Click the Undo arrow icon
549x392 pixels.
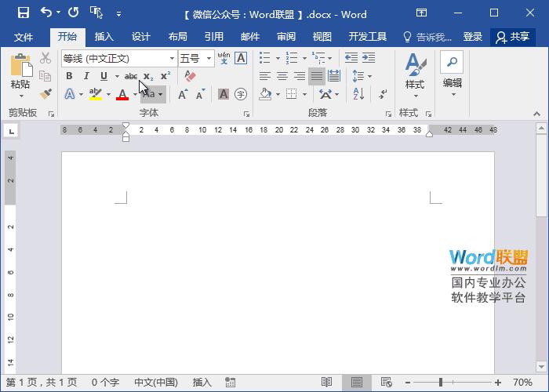click(x=46, y=13)
